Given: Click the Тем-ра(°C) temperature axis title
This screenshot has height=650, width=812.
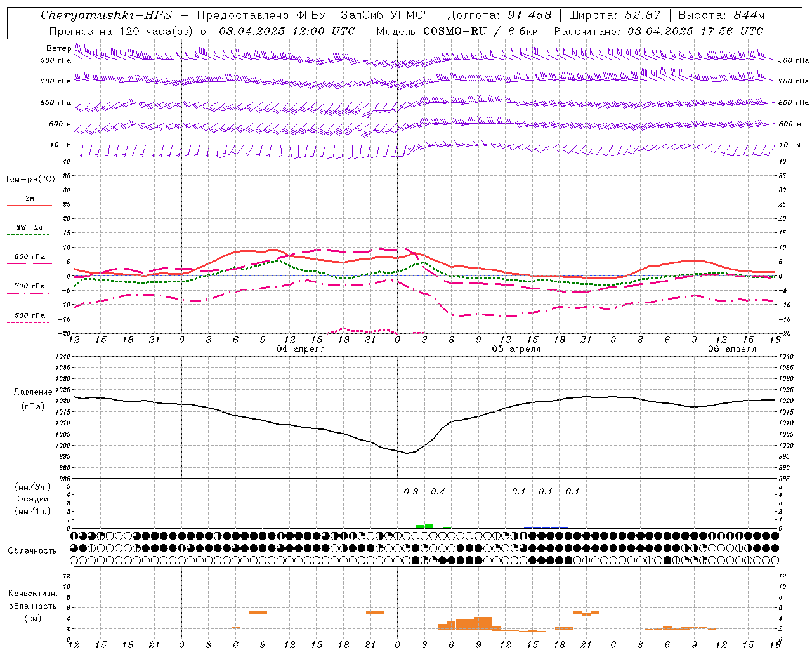Looking at the screenshot, I should point(30,179).
